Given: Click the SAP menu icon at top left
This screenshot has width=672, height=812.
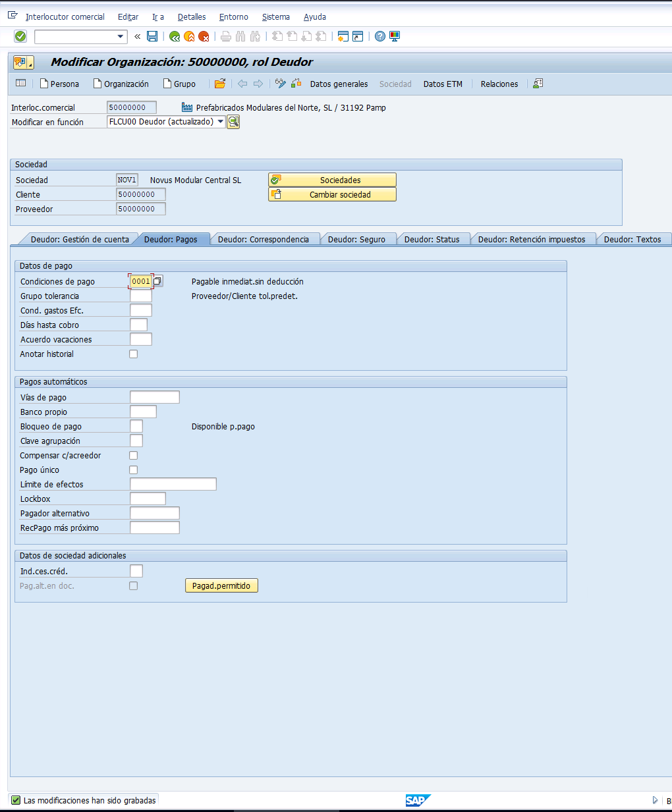Looking at the screenshot, I should pos(13,16).
